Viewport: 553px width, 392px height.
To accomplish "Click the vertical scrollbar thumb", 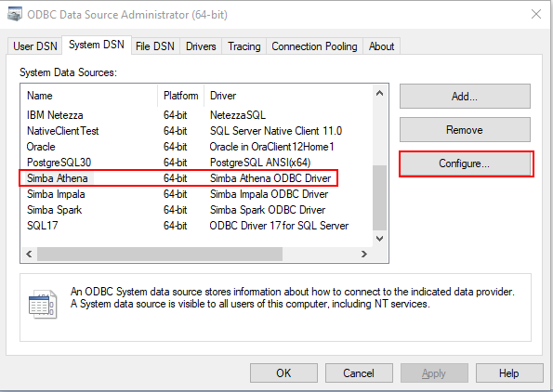I will tap(380, 198).
